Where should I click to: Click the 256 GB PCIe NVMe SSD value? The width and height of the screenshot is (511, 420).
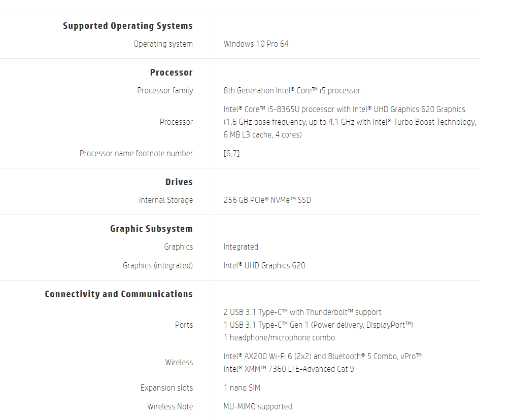[x=267, y=200]
